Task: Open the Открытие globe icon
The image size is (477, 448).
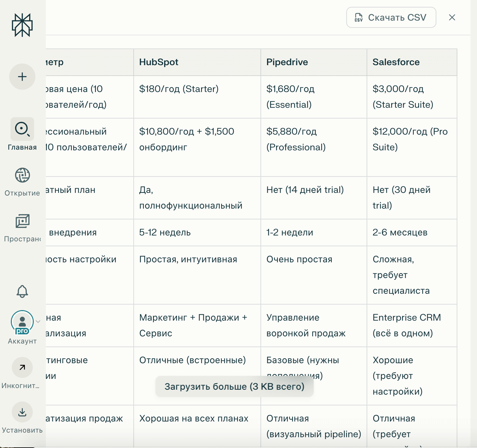Action: (x=22, y=175)
